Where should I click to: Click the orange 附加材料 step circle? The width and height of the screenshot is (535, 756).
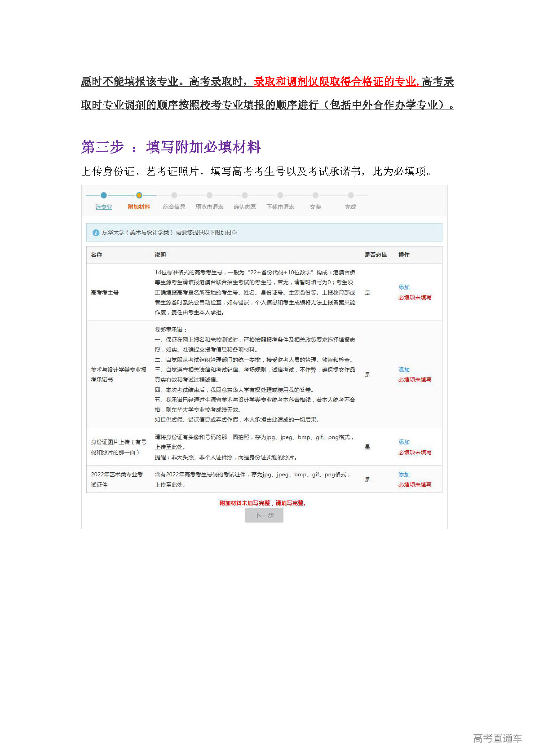point(139,195)
